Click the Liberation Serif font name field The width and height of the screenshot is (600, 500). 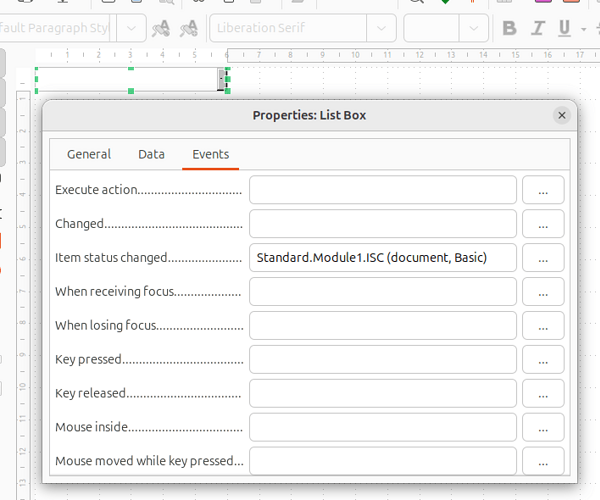coord(288,28)
